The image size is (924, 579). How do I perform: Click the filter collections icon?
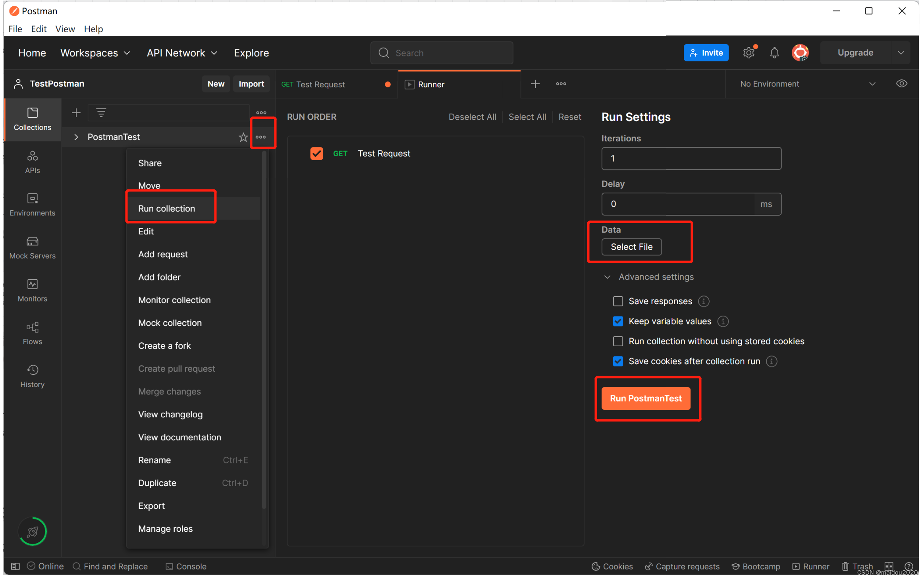[101, 113]
